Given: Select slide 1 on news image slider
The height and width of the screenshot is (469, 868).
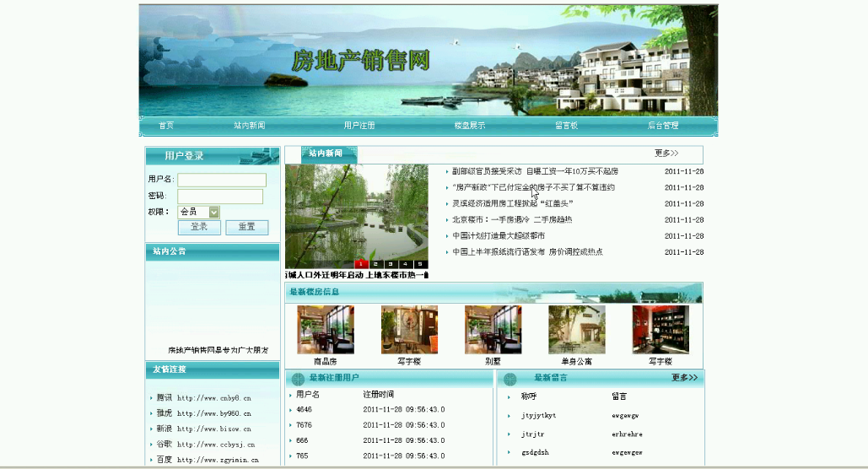Looking at the screenshot, I should click(361, 264).
